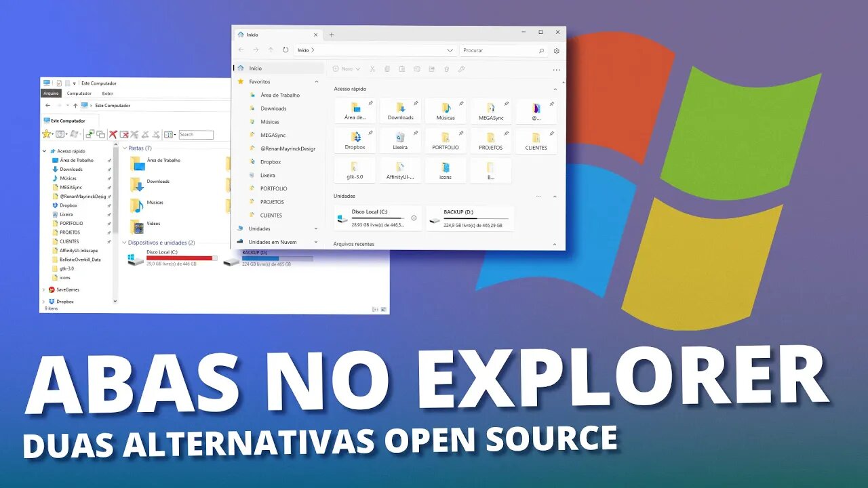Toggle the pin on the PORTFOLIO tile
Viewport: 868px width, 488px height.
click(461, 134)
